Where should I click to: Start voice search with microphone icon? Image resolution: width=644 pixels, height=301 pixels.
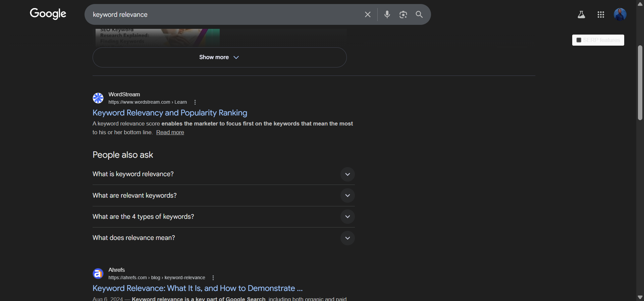[x=387, y=14]
